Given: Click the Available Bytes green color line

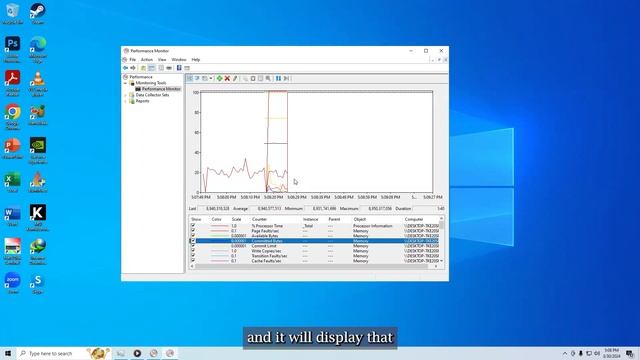Looking at the screenshot, I should [x=219, y=236].
